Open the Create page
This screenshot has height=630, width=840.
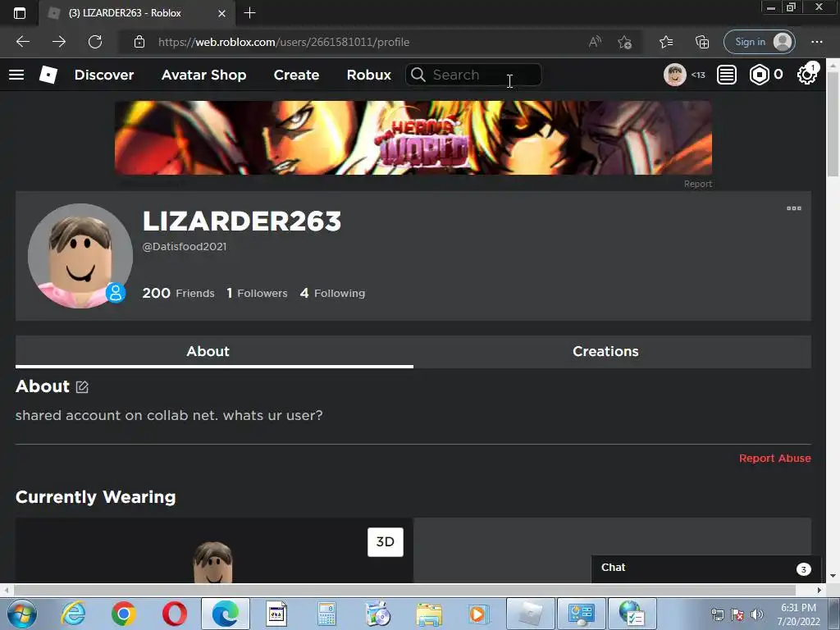[x=296, y=75]
